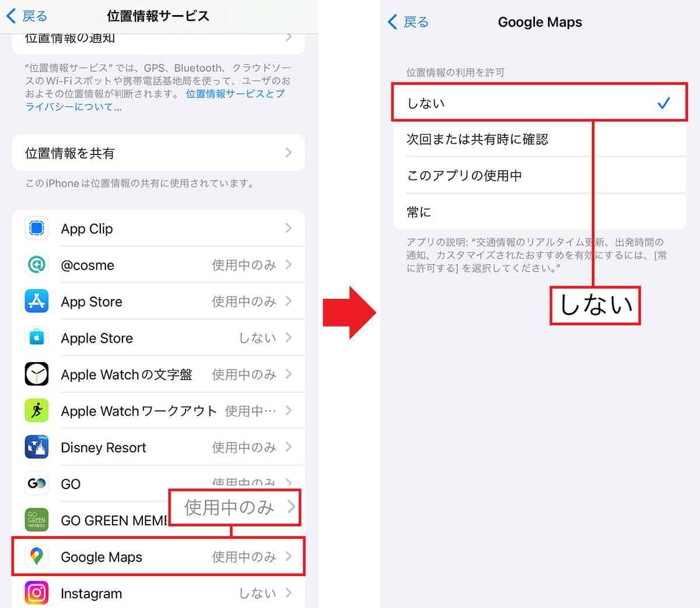Tap the Apple Store app icon
700x608 pixels.
(37, 338)
